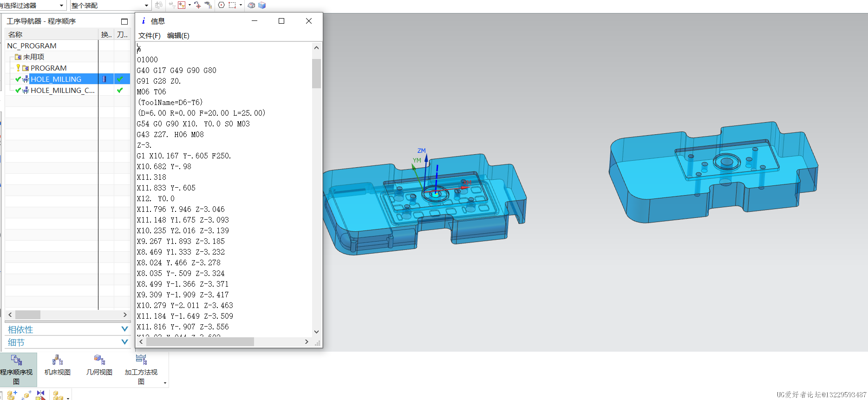
Task: Click the mirror assembly icon
Action: [41, 395]
